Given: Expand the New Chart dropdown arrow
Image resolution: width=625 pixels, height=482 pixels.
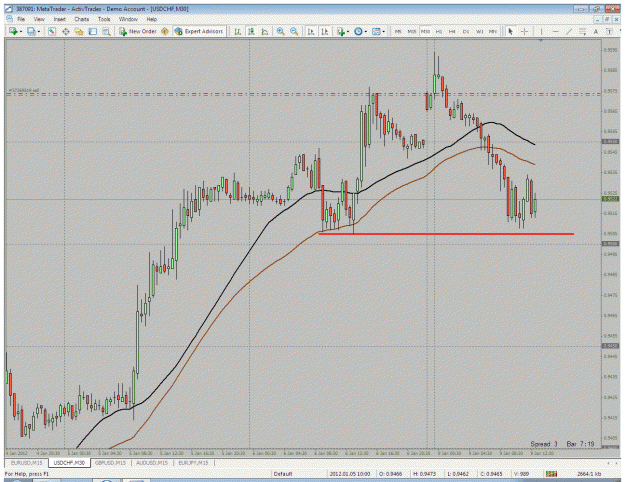Looking at the screenshot, I should tap(20, 31).
